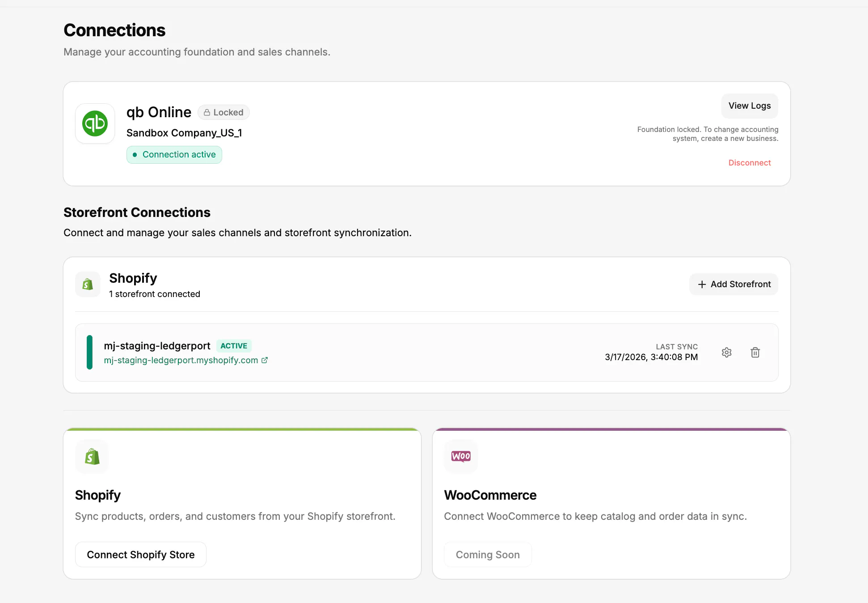Click the ACTIVE status badge
The height and width of the screenshot is (603, 868).
234,346
